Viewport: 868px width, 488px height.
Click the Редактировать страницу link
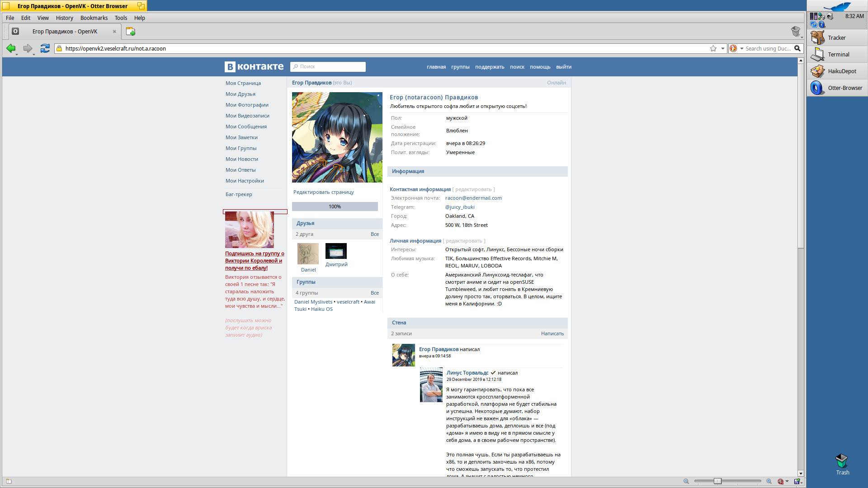[x=323, y=192]
